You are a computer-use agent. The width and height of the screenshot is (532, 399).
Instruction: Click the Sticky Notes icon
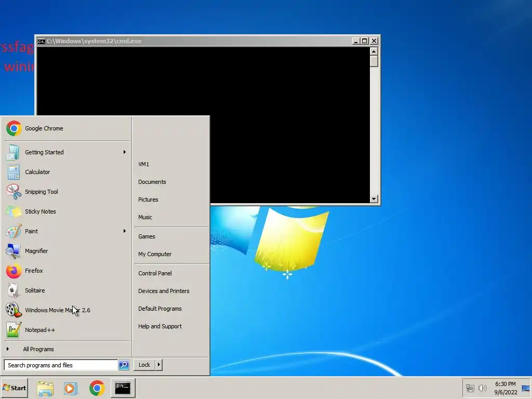(14, 211)
